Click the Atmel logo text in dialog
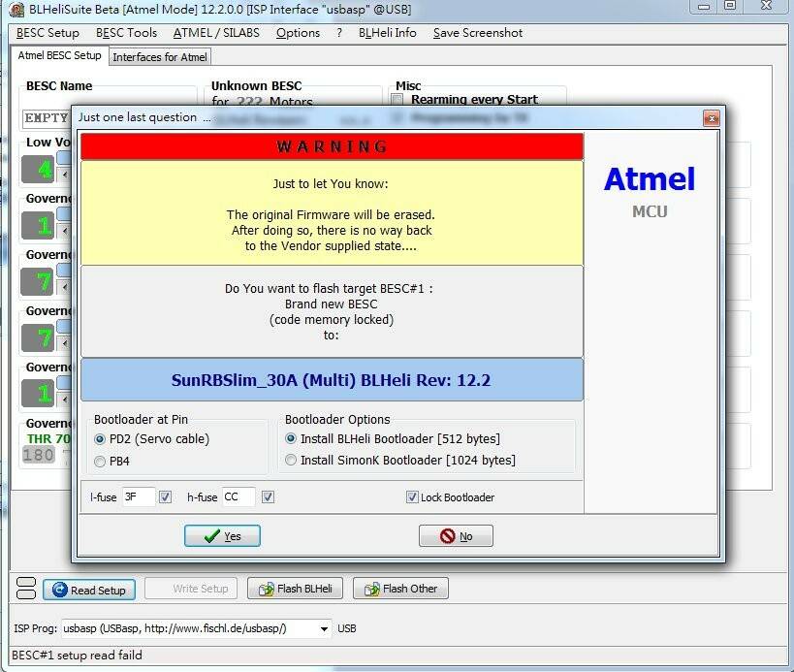 click(650, 178)
